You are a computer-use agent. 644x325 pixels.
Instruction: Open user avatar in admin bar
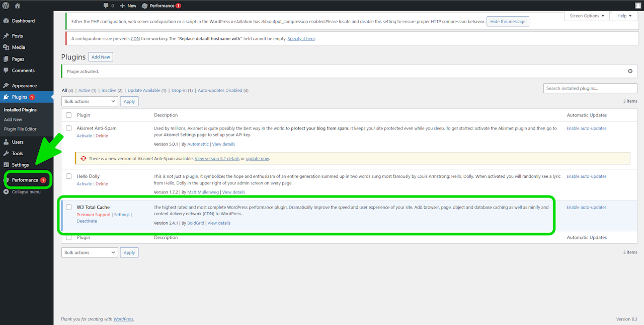pyautogui.click(x=638, y=6)
